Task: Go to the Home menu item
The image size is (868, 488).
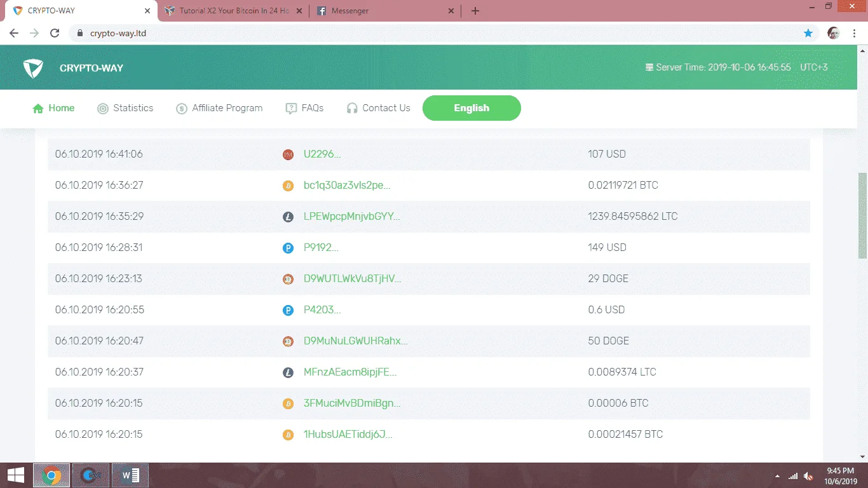Action: (x=53, y=108)
